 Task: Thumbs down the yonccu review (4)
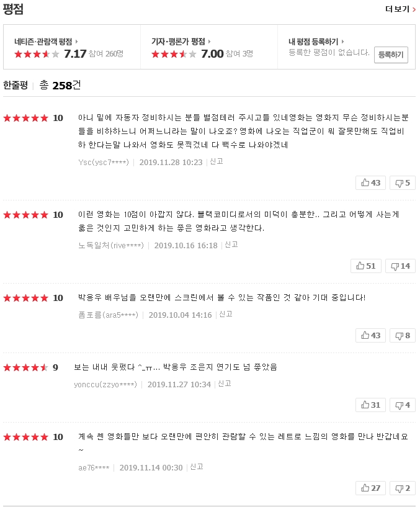[403, 405]
